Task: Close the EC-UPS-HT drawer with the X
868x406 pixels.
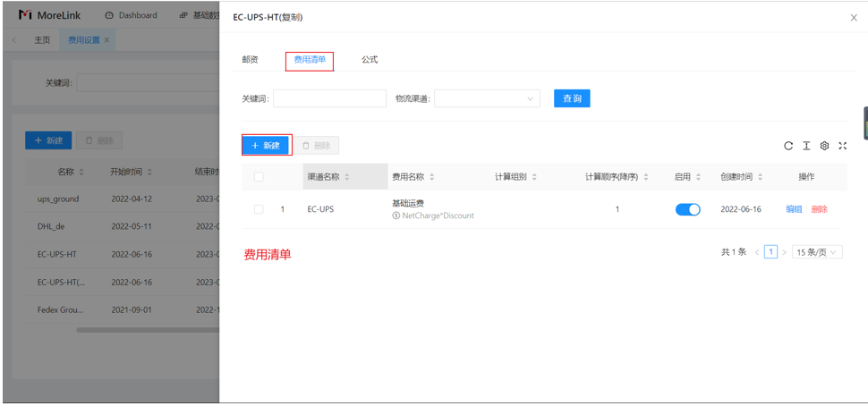Action: [x=853, y=18]
